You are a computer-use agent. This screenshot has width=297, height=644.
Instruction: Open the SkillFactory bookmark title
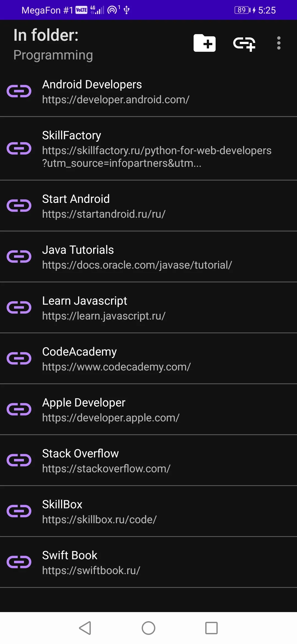[71, 135]
